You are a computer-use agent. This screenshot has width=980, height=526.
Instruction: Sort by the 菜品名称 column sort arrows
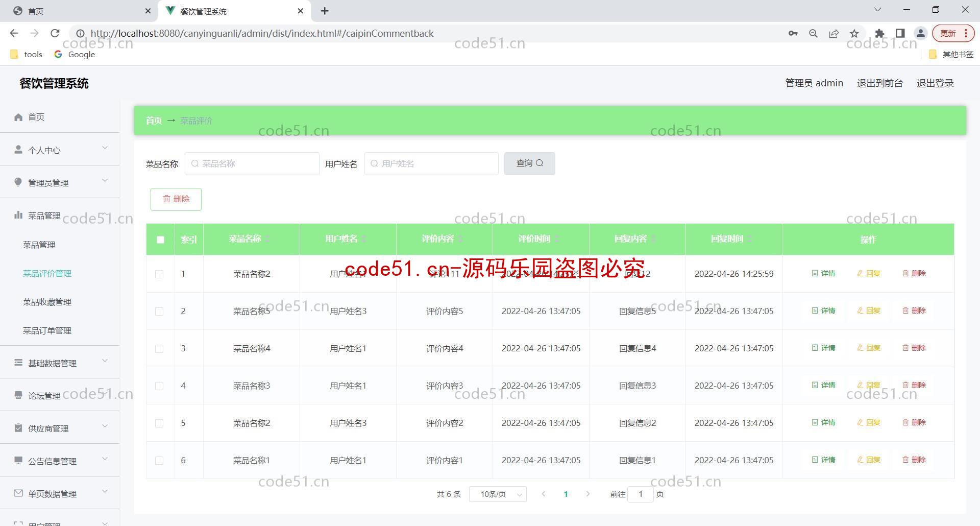click(267, 239)
